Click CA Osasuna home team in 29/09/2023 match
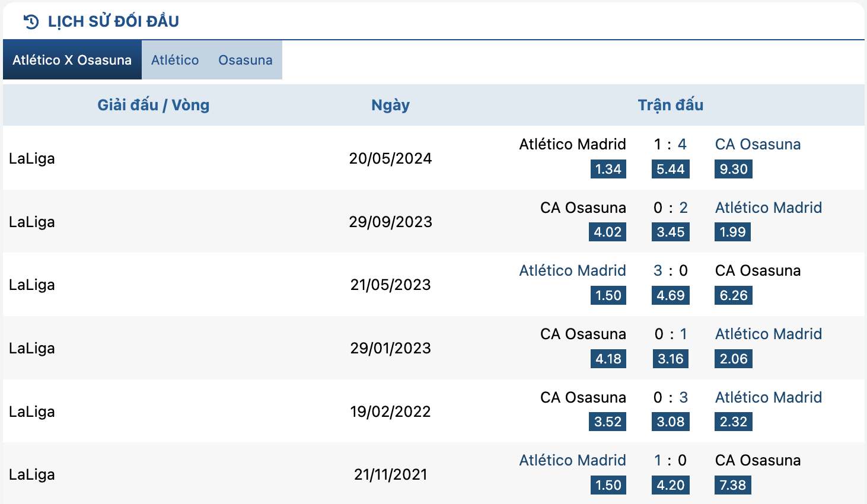Screen dimensions: 867x504 pyautogui.click(x=584, y=208)
